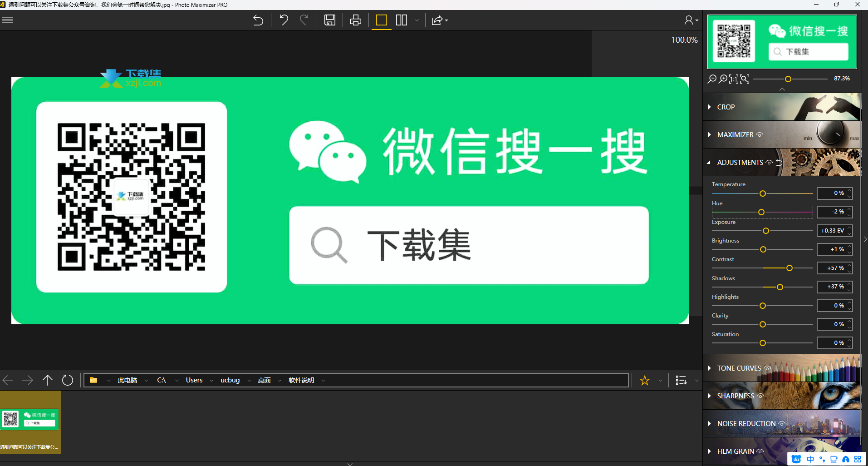Toggle NOISE REDUCTION visibility eye

click(x=782, y=423)
